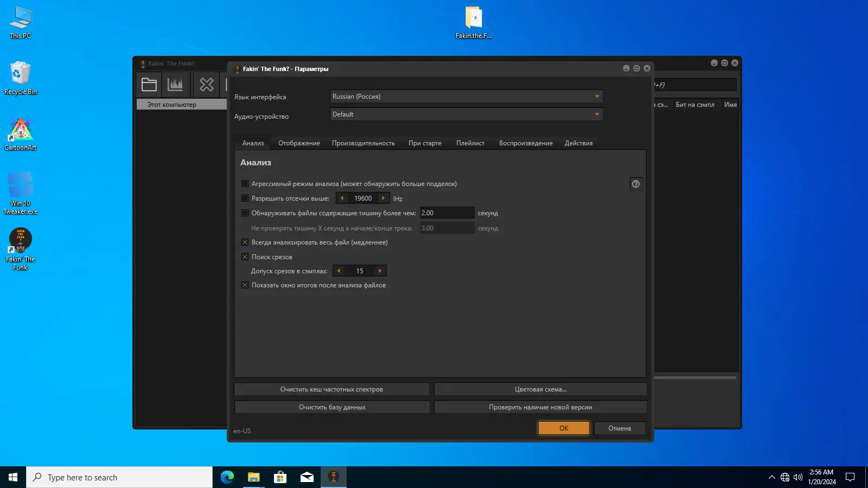Select the Fakin.the.F... folder on desktop
This screenshot has width=868, height=488.
pyautogui.click(x=474, y=23)
